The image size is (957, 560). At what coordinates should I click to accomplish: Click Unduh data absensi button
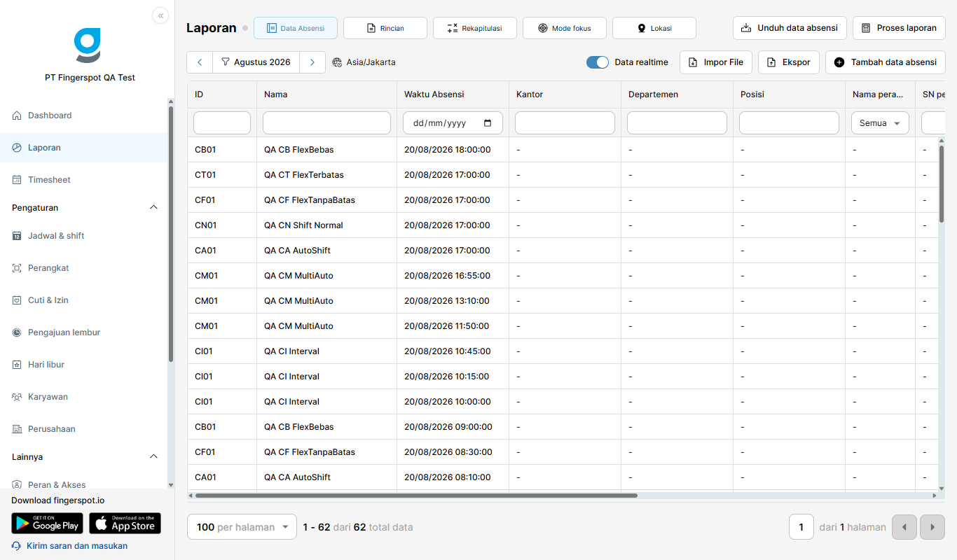pos(790,28)
